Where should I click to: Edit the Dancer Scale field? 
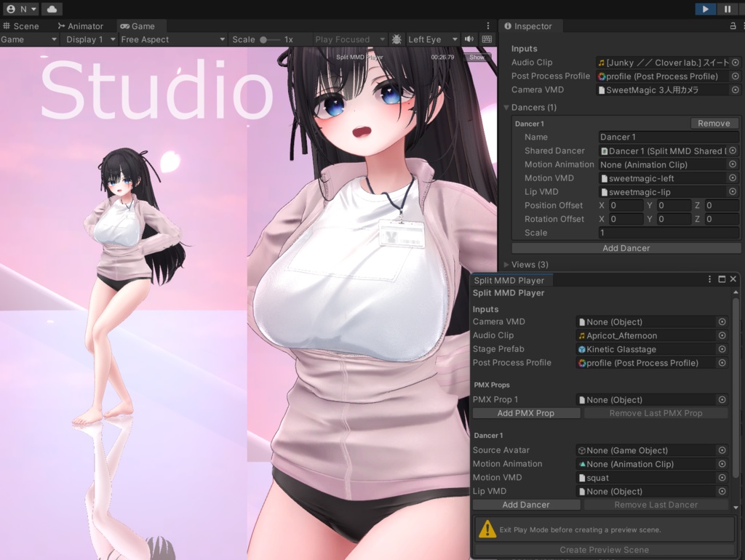coord(668,233)
